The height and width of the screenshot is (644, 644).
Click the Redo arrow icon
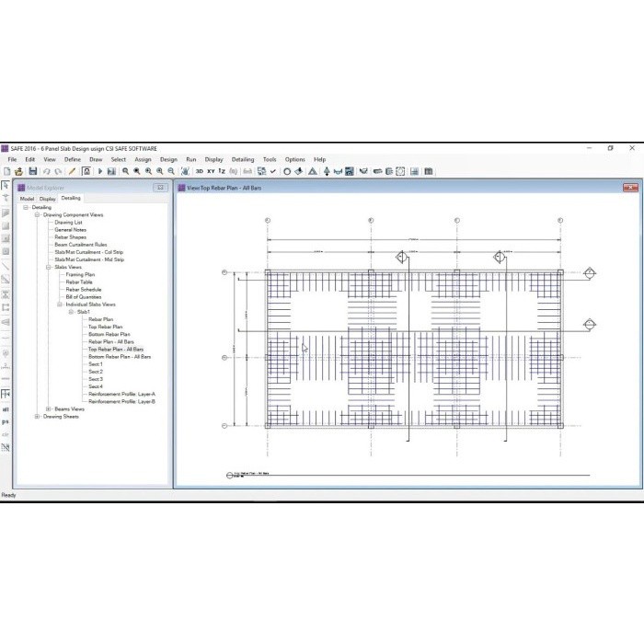pyautogui.click(x=58, y=171)
